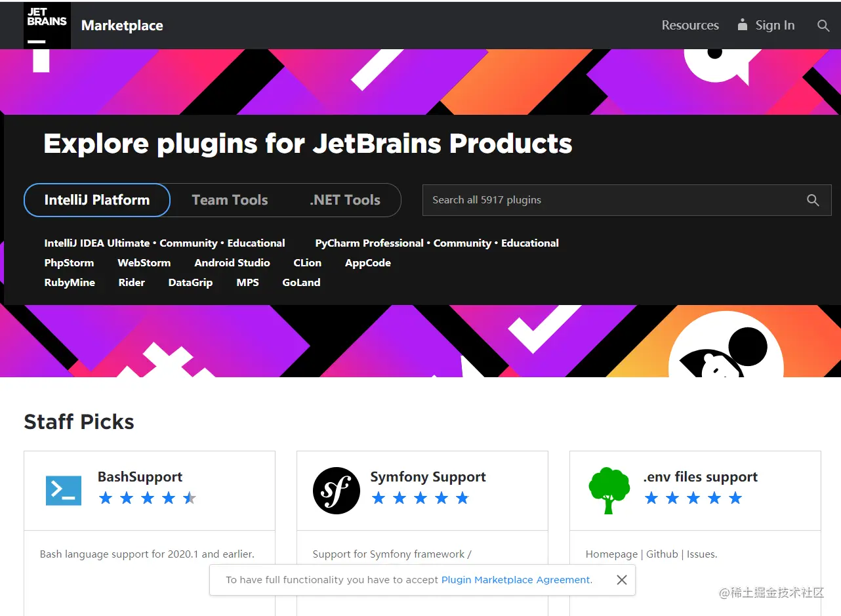The image size is (841, 616).
Task: Click Symfony framework description text
Action: coord(392,554)
